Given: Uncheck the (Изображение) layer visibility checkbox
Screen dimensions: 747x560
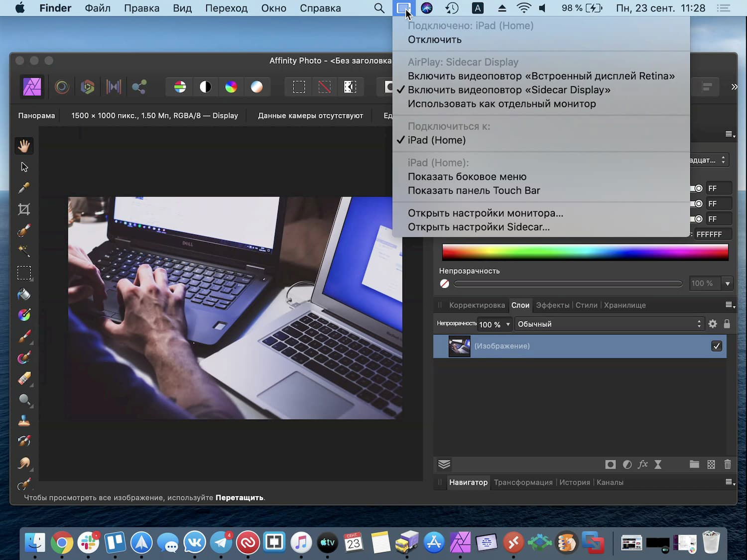Looking at the screenshot, I should 717,346.
